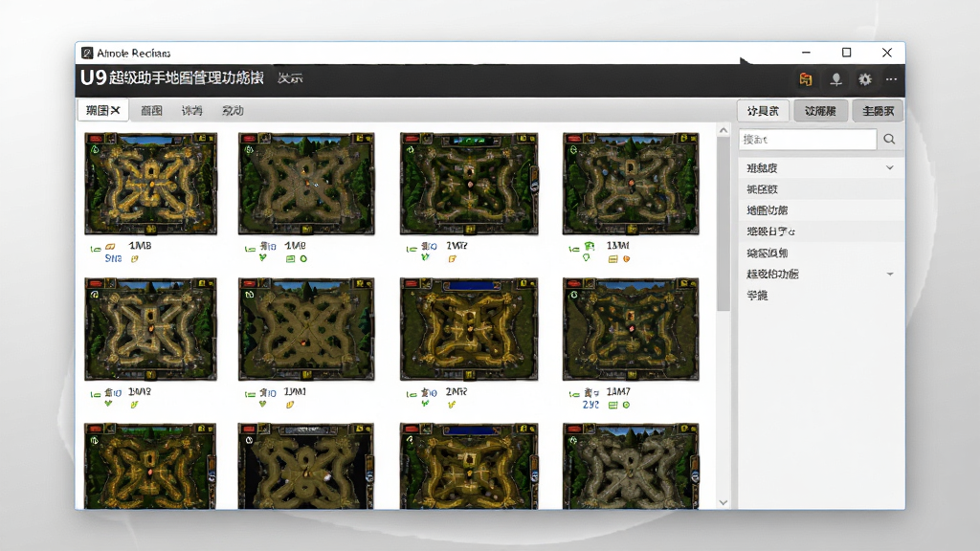Expand the chevron on the first sidebar row
The height and width of the screenshot is (551, 980).
click(x=889, y=168)
